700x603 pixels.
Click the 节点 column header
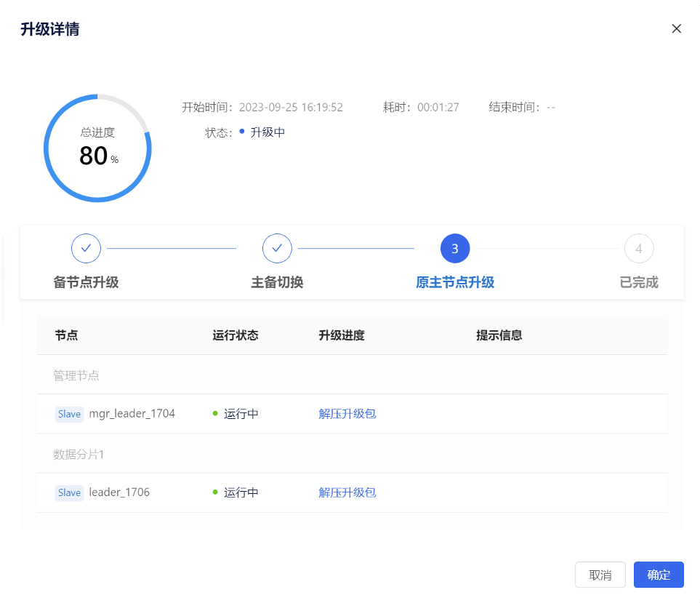coord(66,335)
